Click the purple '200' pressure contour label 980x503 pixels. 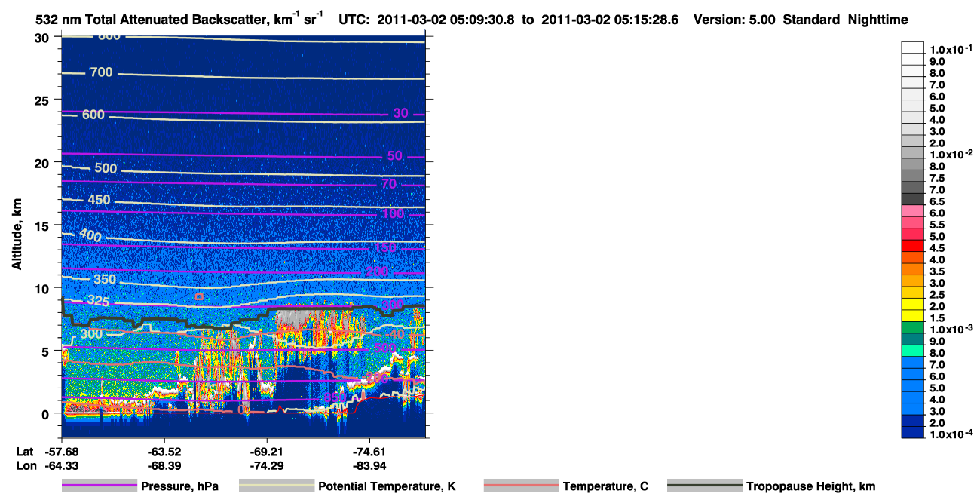[x=377, y=271]
